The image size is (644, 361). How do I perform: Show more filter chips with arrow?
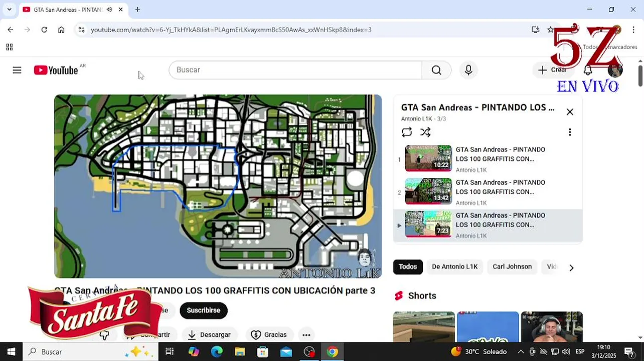[571, 268]
